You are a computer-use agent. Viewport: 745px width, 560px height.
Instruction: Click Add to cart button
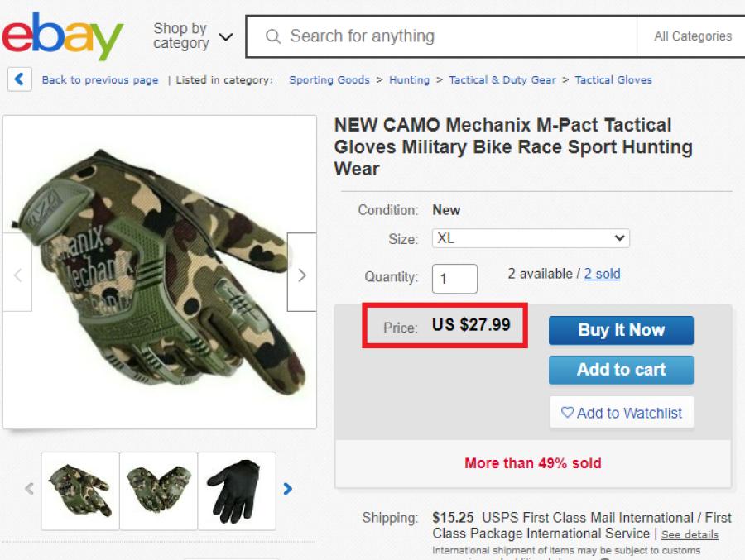(x=621, y=370)
